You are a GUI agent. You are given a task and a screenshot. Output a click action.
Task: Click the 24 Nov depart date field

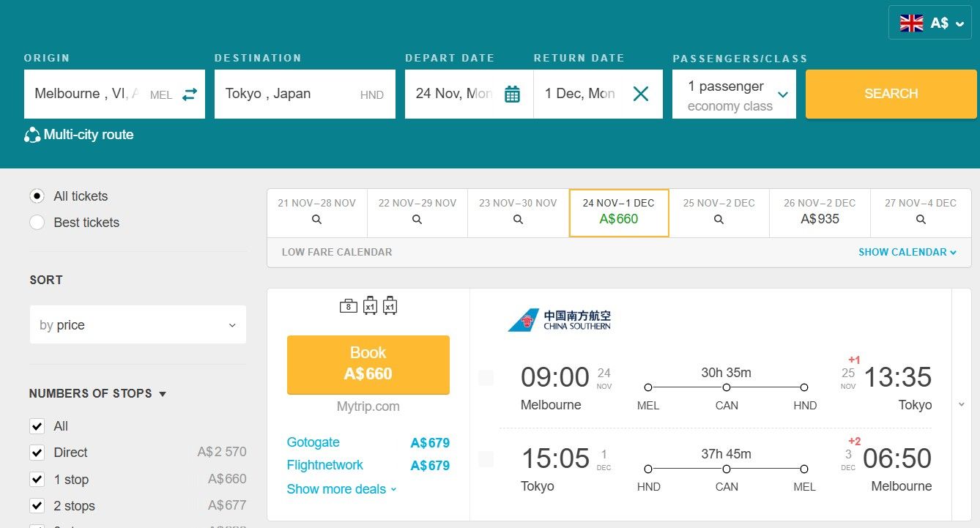point(469,94)
